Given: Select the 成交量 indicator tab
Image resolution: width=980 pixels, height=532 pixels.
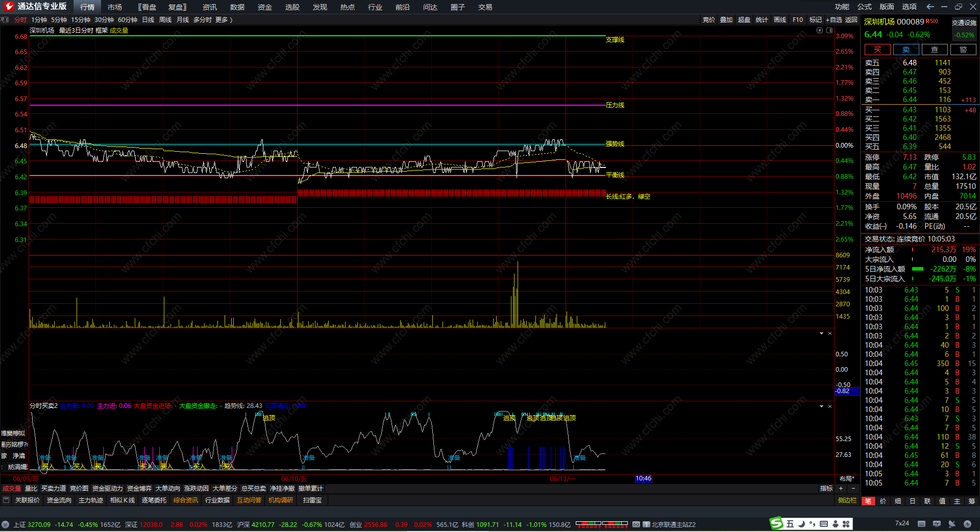Looking at the screenshot, I should click(x=12, y=489).
